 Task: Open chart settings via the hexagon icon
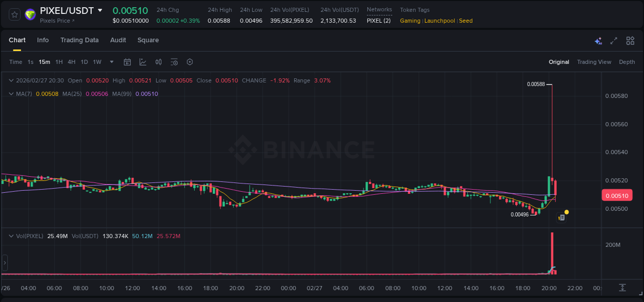[x=190, y=62]
